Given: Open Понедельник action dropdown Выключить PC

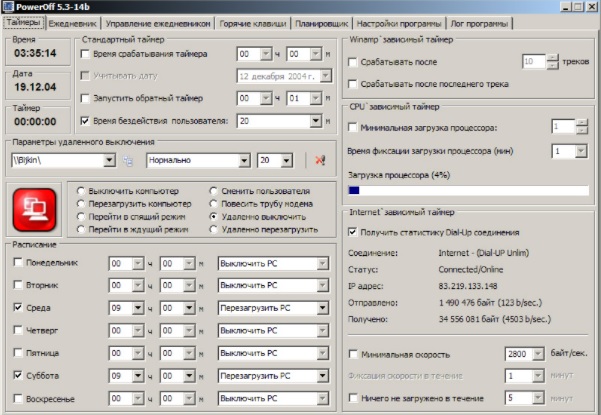Looking at the screenshot, I should tap(323, 263).
